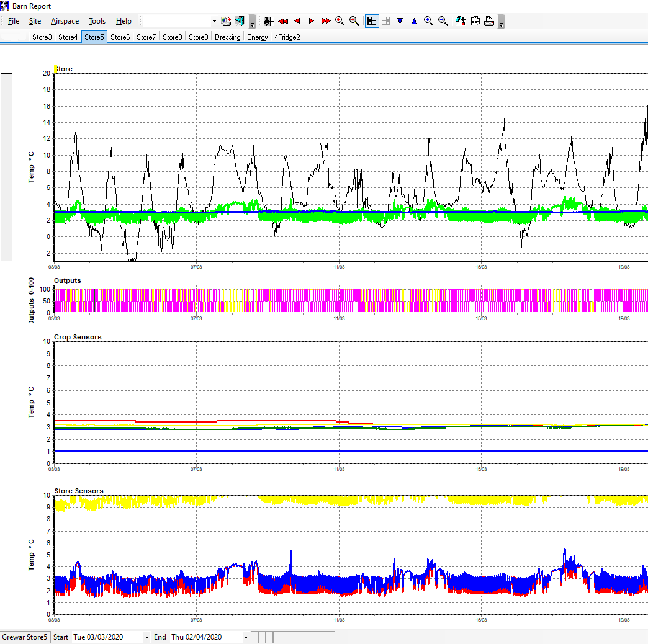Open the Dressing tab
This screenshot has height=644, width=648.
coord(227,37)
